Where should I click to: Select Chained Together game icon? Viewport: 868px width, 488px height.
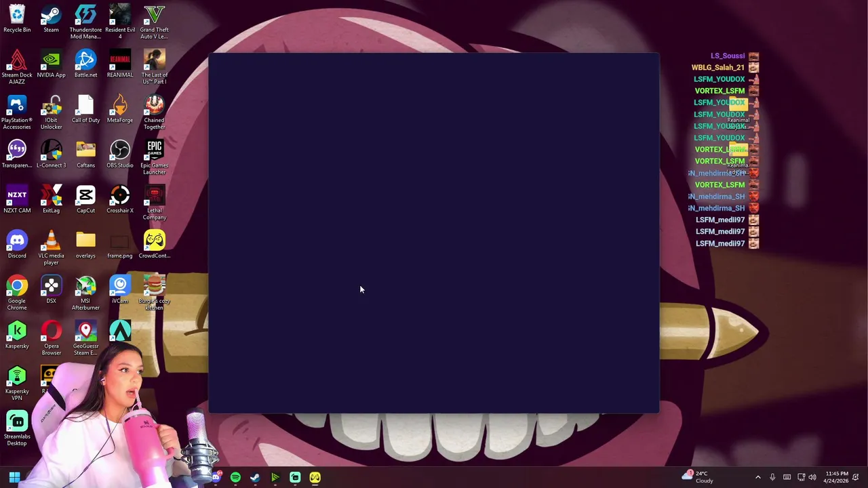coord(154,113)
